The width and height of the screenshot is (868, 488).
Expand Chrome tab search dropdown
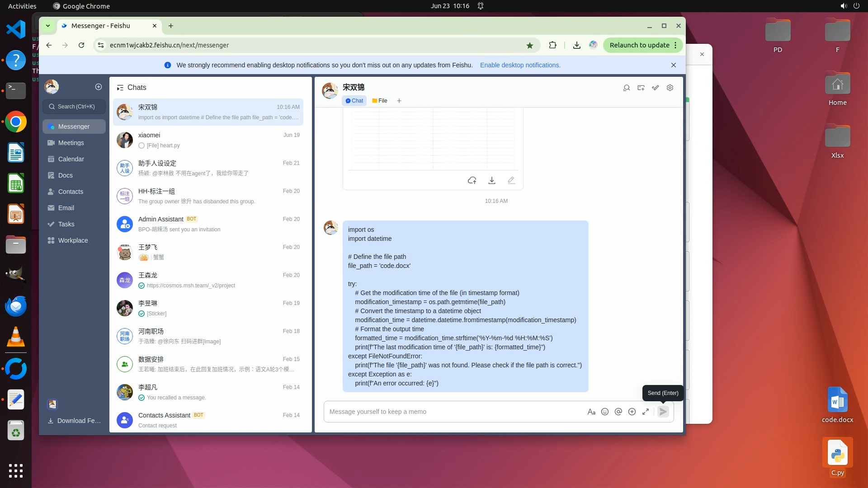(x=48, y=26)
